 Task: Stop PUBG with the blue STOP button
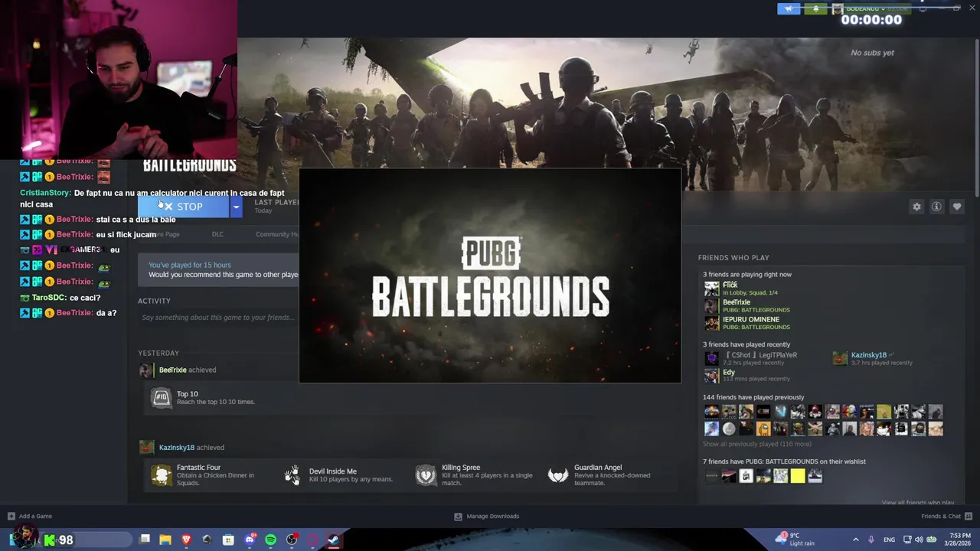[x=183, y=207]
